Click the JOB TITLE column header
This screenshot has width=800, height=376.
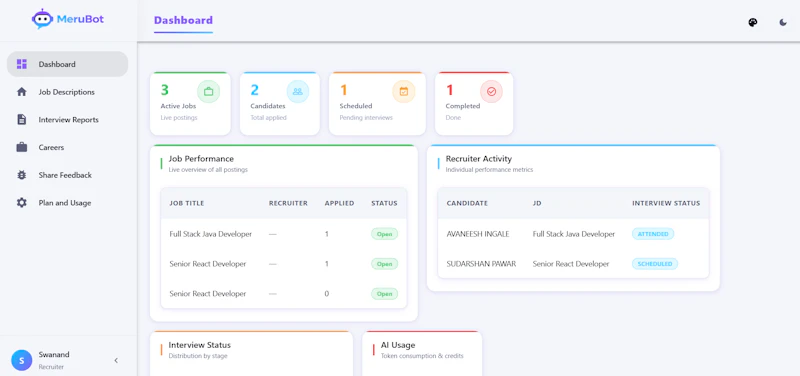187,203
